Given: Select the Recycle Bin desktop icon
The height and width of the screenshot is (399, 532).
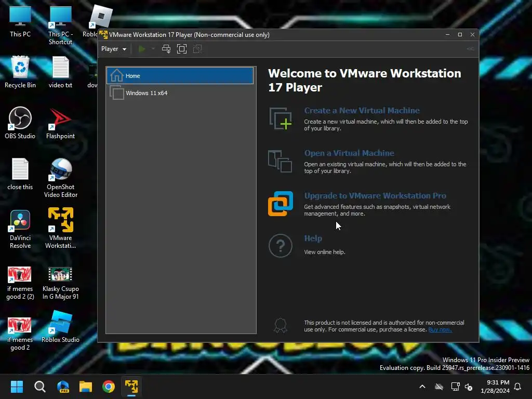Looking at the screenshot, I should pos(20,72).
